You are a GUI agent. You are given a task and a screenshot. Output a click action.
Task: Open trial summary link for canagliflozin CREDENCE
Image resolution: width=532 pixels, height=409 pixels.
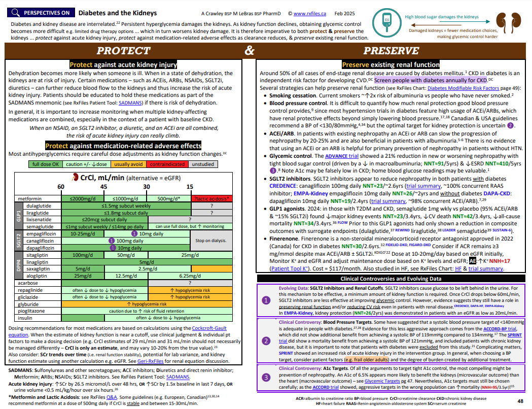click(x=423, y=186)
